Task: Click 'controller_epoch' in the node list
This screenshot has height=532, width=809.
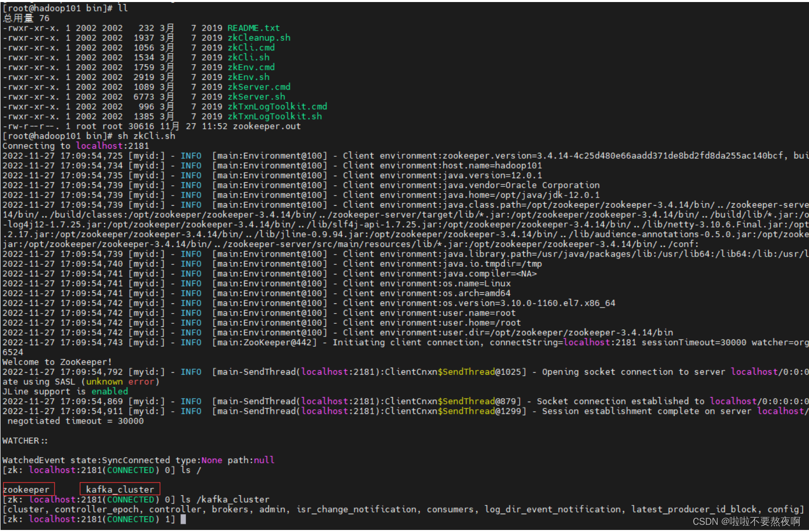Action: point(97,509)
